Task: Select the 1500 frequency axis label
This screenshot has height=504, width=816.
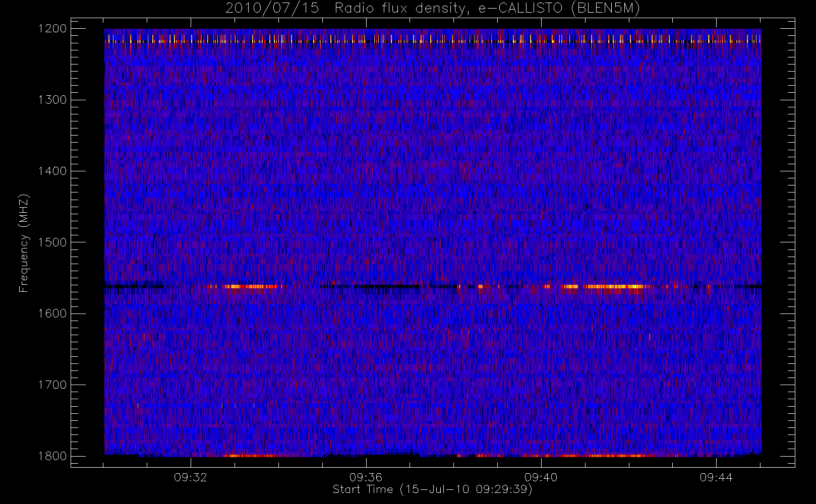Action: (52, 242)
